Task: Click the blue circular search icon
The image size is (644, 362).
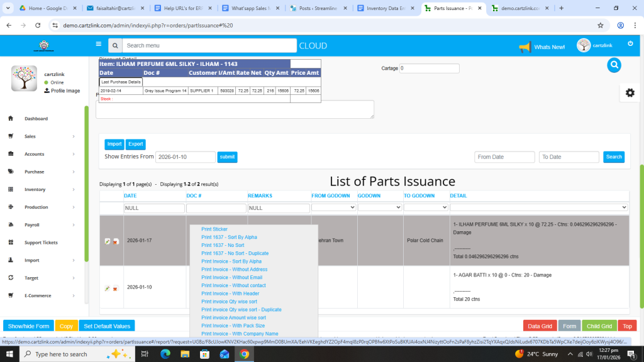Action: (x=614, y=65)
